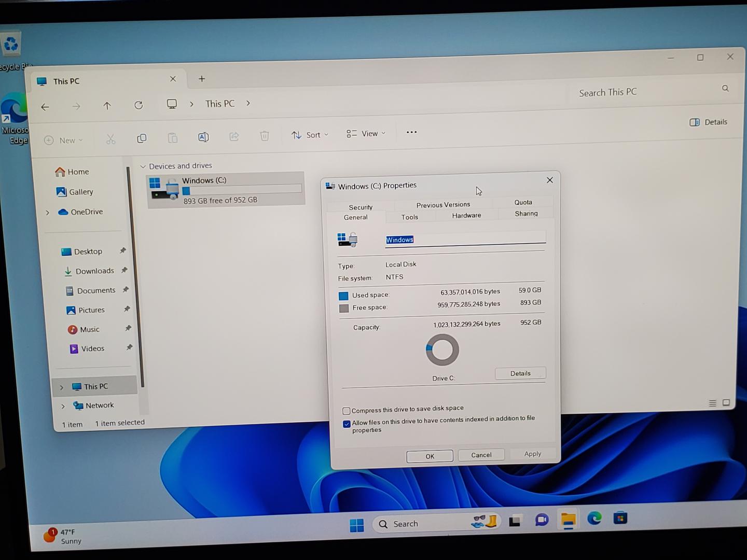
Task: Go up one folder level
Action: coord(107,106)
